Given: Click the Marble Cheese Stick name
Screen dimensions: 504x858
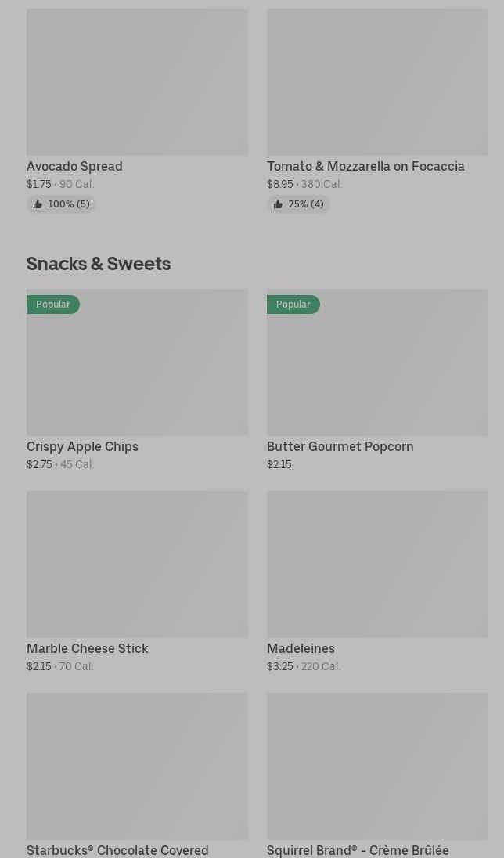Looking at the screenshot, I should coord(87,648).
